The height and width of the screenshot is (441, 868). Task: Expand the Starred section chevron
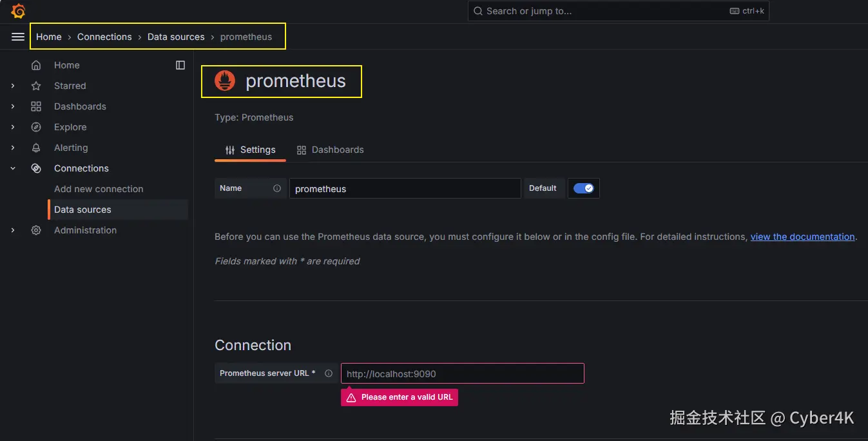13,86
